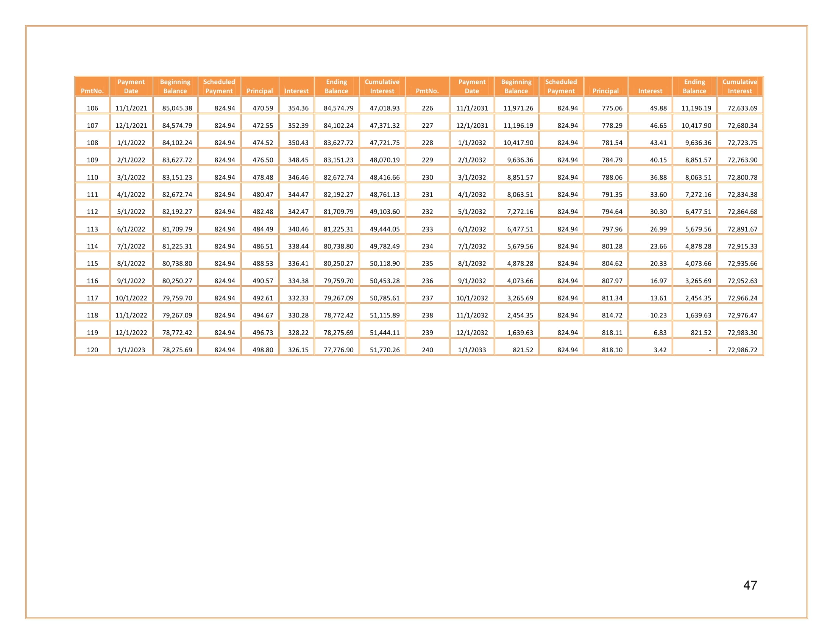The height and width of the screenshot is (644, 833).
Task: Select the left Beginning Balance header
Action: (x=175, y=86)
